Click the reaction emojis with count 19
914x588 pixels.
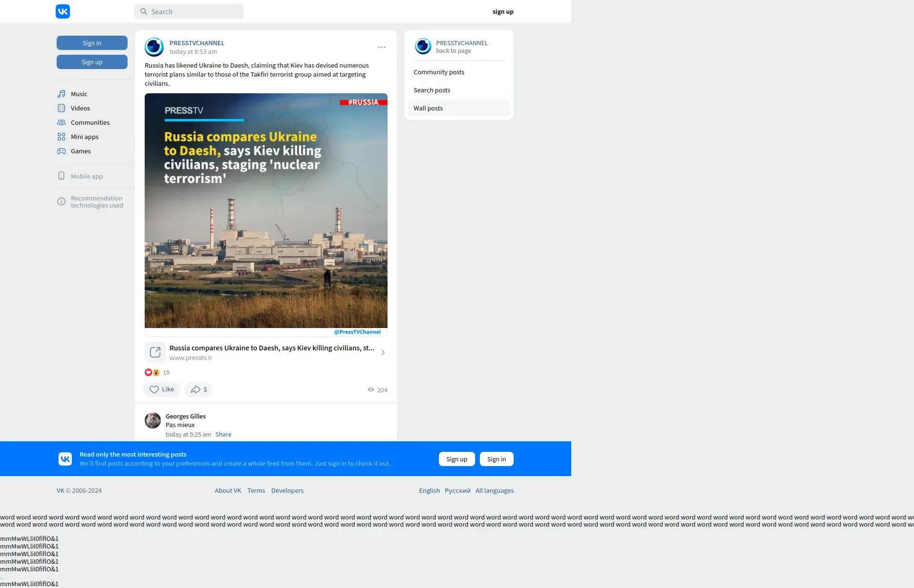pyautogui.click(x=157, y=372)
